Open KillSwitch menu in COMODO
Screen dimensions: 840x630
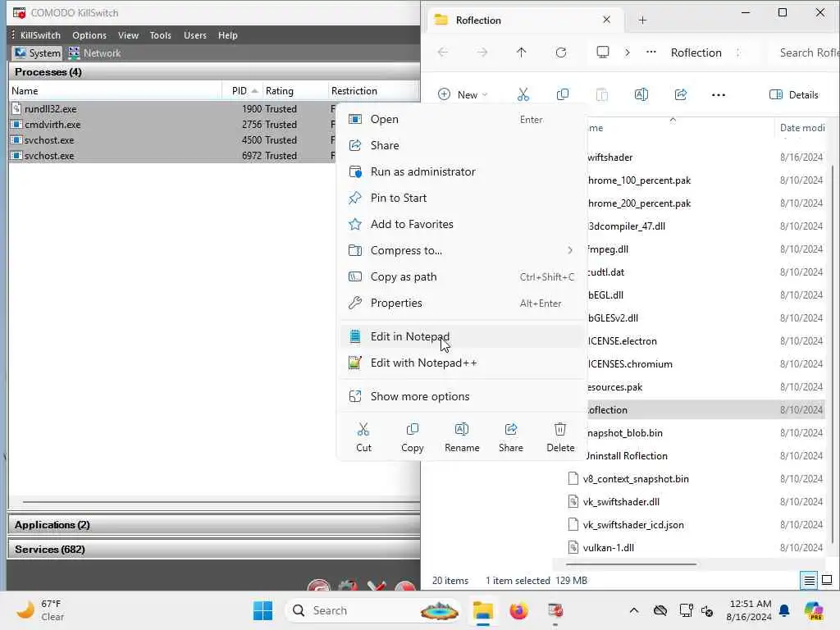point(40,34)
